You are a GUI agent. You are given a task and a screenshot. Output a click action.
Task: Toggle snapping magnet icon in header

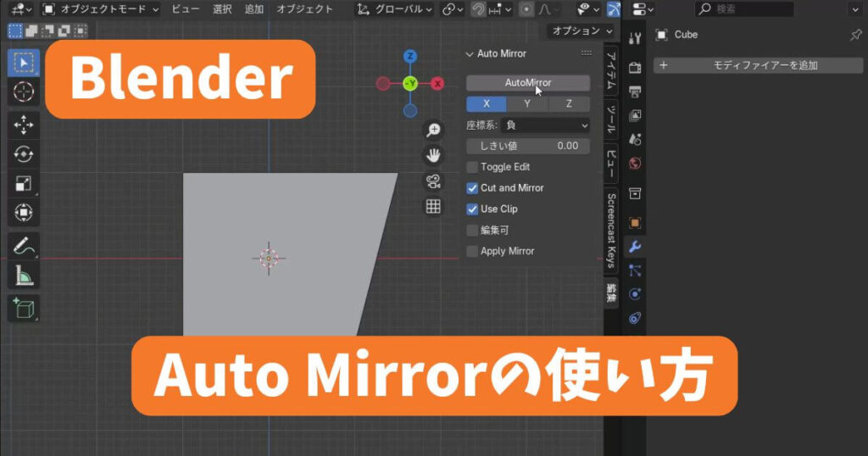pyautogui.click(x=478, y=9)
